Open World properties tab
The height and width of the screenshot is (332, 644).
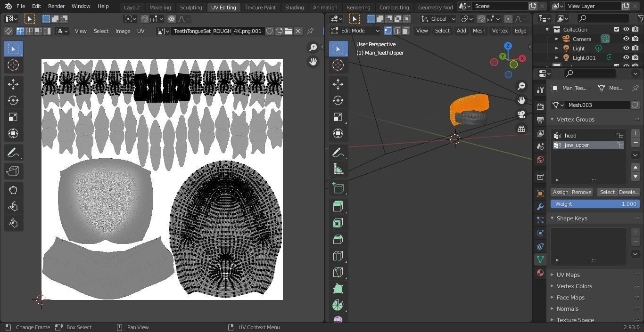[540, 160]
